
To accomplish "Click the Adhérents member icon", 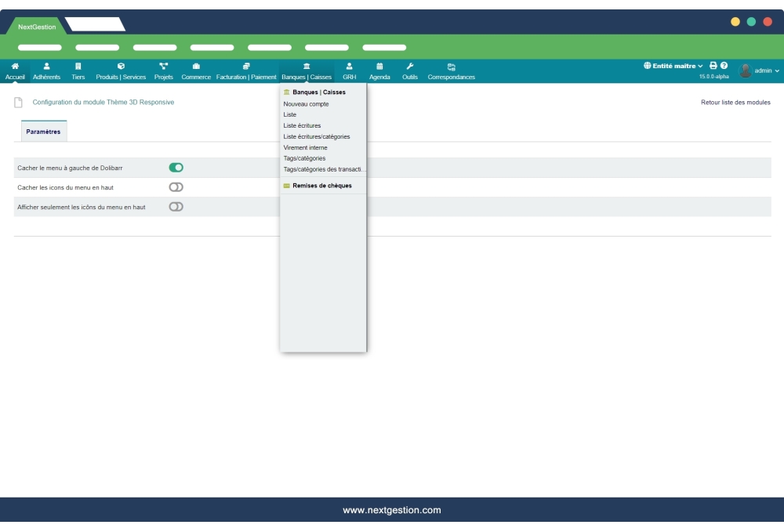I will click(x=46, y=67).
